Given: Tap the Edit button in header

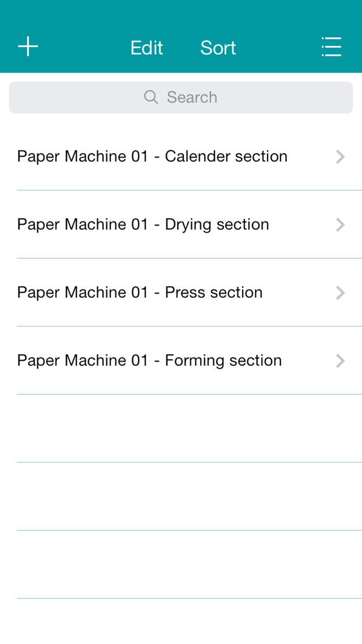Looking at the screenshot, I should click(x=146, y=48).
